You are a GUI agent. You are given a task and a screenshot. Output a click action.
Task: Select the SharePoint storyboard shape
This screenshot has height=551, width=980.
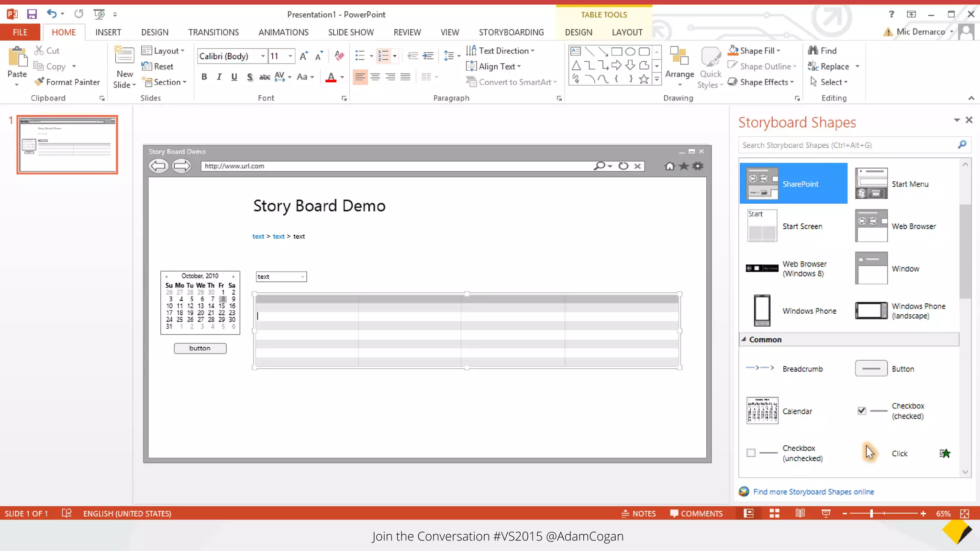tap(793, 184)
